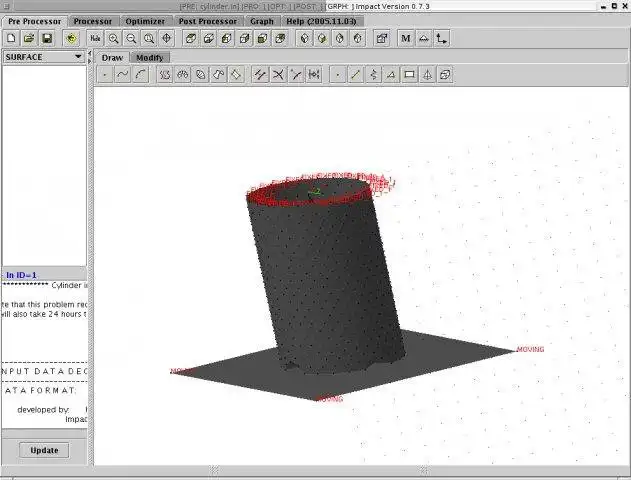Zoom in with the magnifier plus icon
Screen dimensions: 631x480
tap(113, 39)
